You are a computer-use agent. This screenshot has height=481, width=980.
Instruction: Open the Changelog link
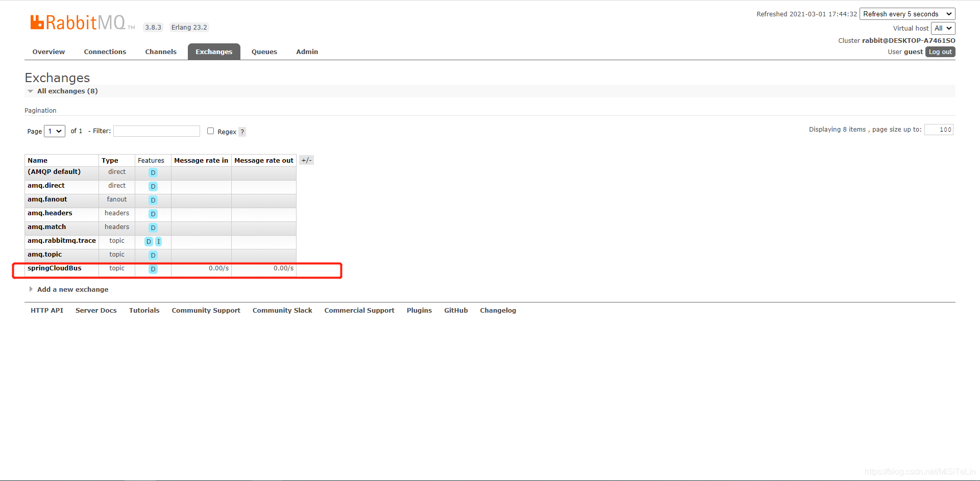(498, 310)
